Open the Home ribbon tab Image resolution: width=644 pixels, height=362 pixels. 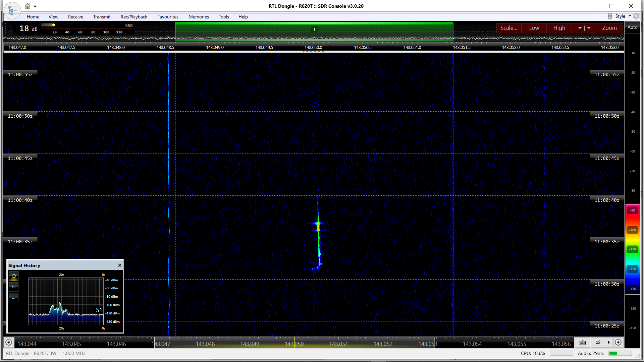point(33,17)
